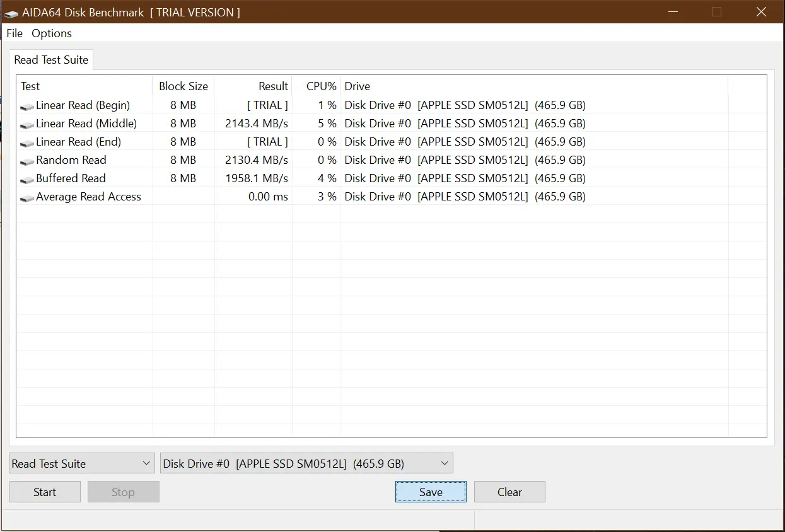Select the Average Read Access row label
This screenshot has width=785, height=532.
pos(88,197)
